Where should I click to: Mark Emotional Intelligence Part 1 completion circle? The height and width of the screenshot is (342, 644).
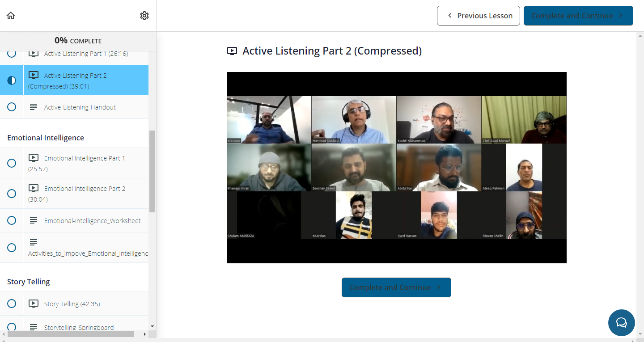12,163
